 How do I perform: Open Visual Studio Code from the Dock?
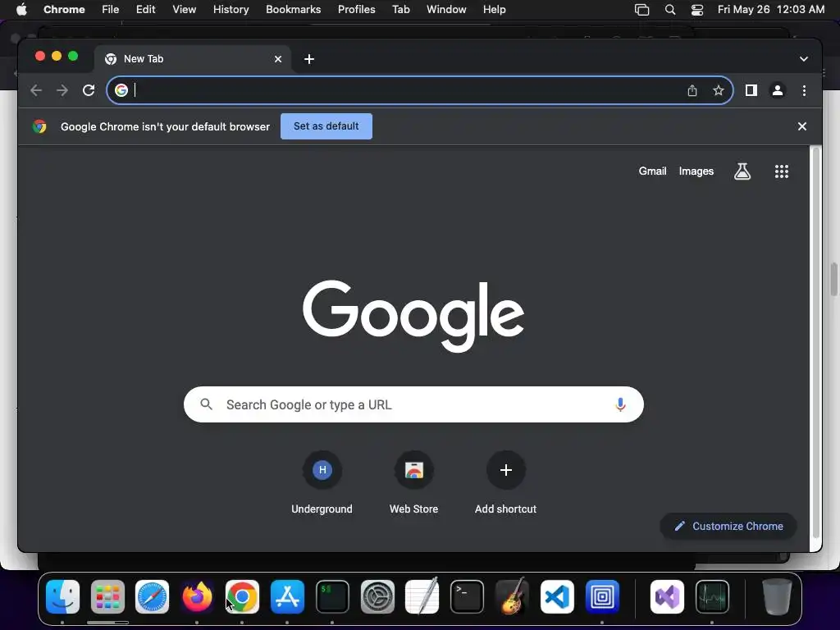[x=557, y=596]
